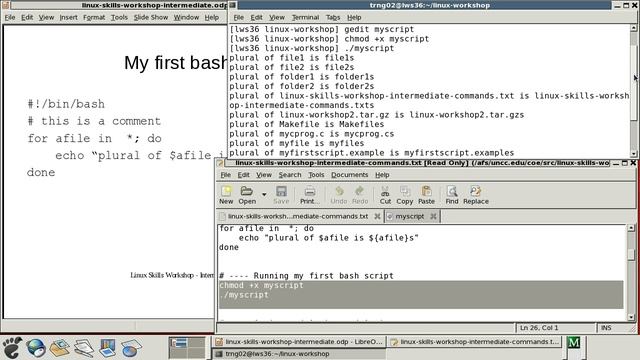Open gedit Help menu
This screenshot has width=640, height=360.
pos(382,175)
